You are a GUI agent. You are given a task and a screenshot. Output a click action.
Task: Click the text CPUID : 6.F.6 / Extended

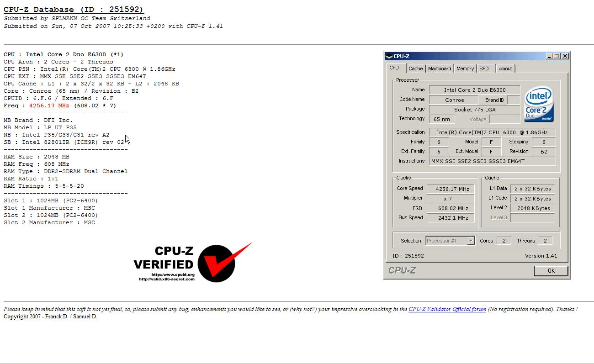pos(58,98)
